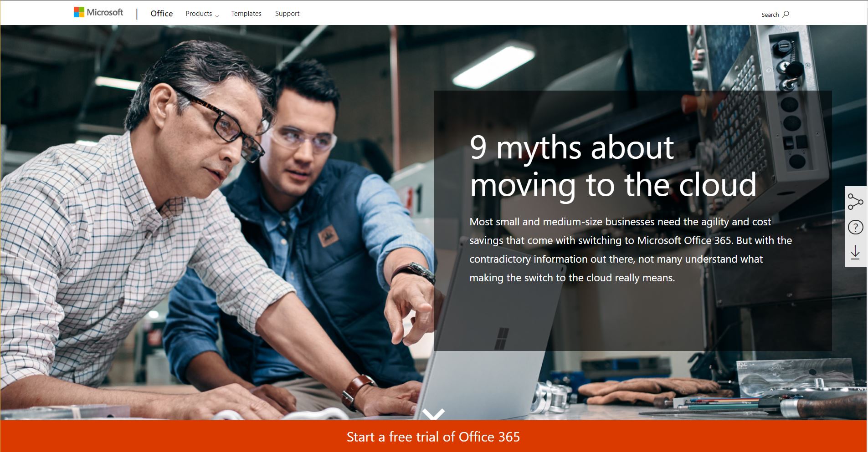Click the help question mark icon
Image resolution: width=868 pixels, height=452 pixels.
tap(855, 227)
